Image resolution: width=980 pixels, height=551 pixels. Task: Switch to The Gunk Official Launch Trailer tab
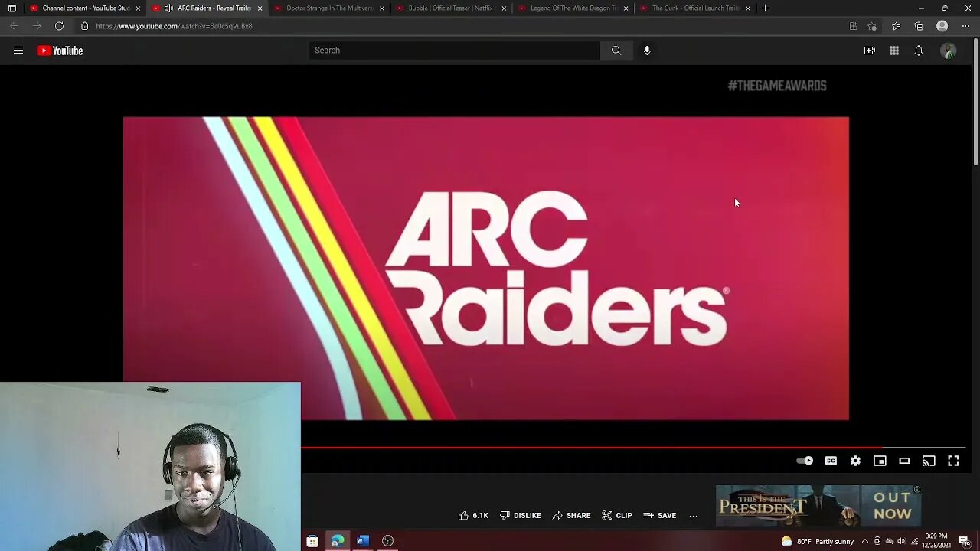[695, 8]
